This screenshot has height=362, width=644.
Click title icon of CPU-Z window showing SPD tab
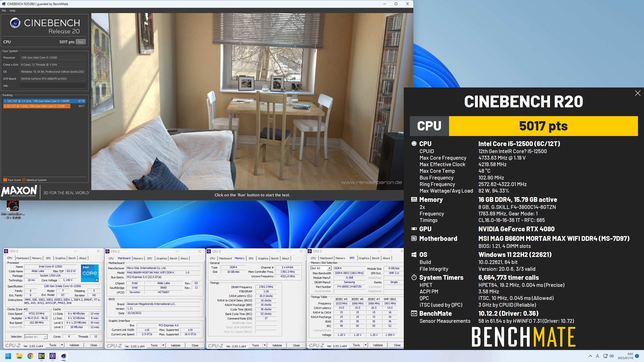[310, 251]
